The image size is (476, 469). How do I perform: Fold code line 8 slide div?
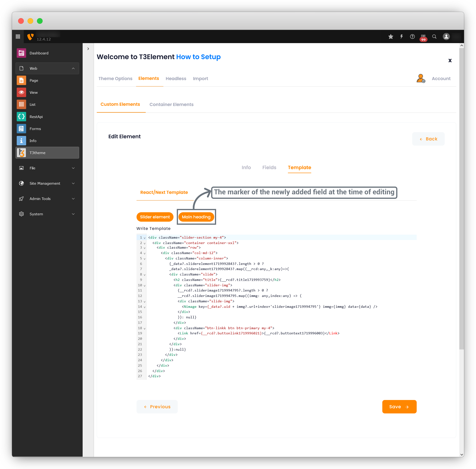(x=145, y=275)
